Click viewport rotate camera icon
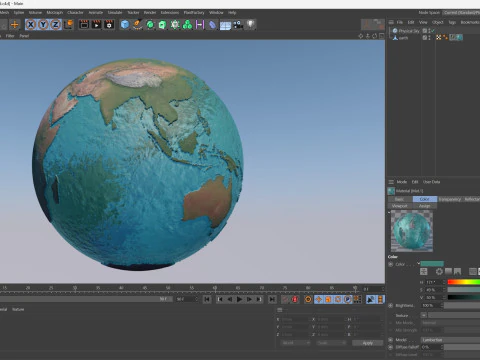The width and height of the screenshot is (480, 360). 375,36
